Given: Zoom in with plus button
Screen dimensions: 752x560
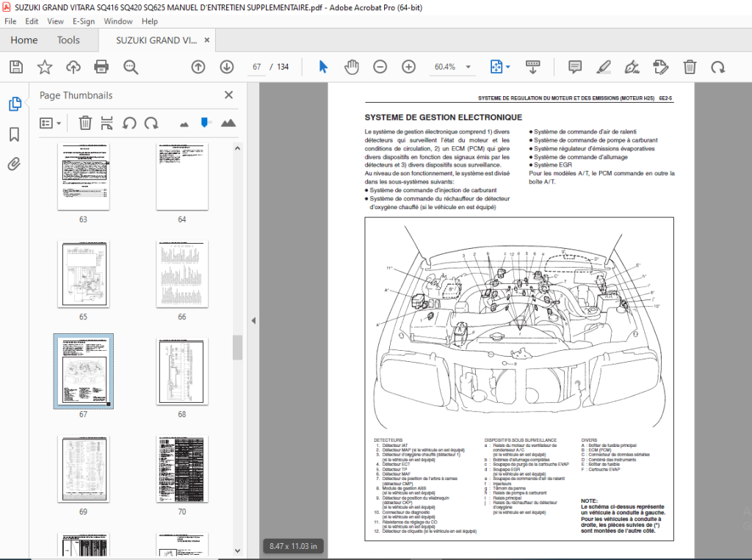Looking at the screenshot, I should (408, 67).
